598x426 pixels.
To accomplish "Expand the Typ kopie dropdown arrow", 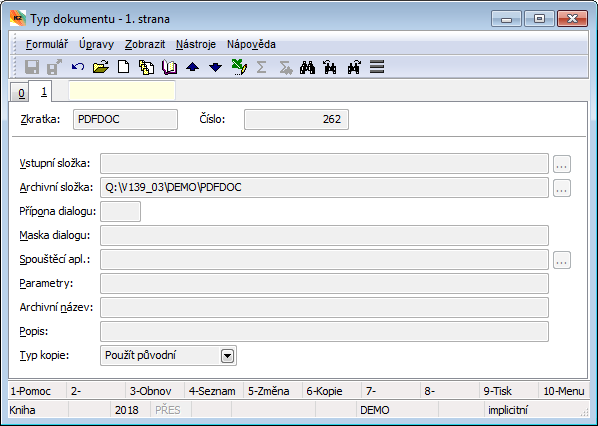I will (227, 356).
